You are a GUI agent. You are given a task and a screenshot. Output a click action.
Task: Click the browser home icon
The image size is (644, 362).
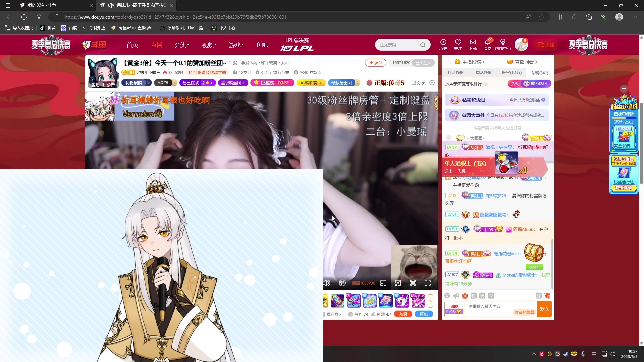click(39, 17)
